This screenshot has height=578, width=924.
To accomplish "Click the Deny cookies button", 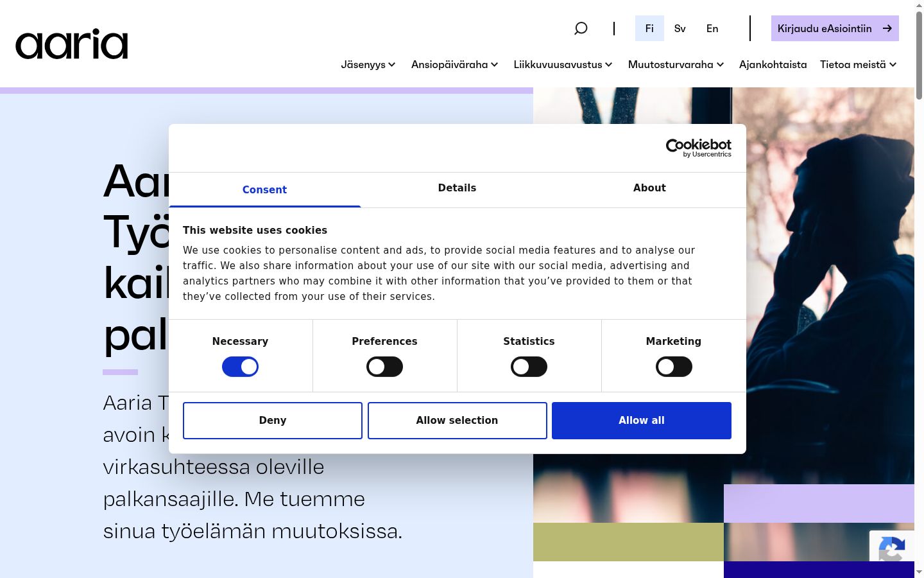I will point(273,421).
